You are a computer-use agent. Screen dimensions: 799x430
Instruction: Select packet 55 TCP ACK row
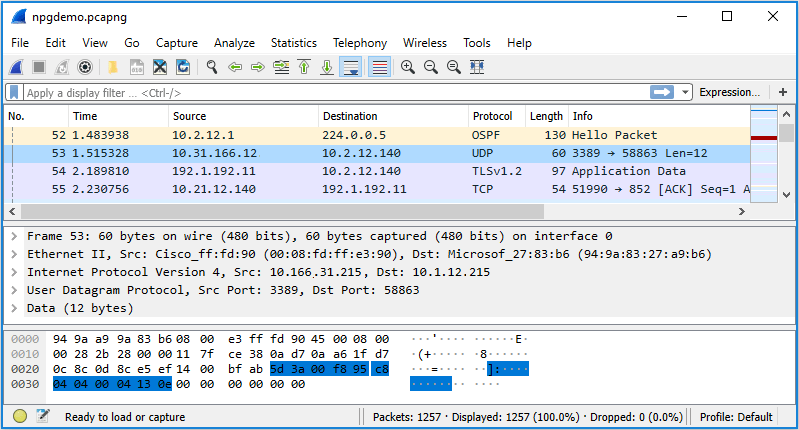tap(377, 189)
